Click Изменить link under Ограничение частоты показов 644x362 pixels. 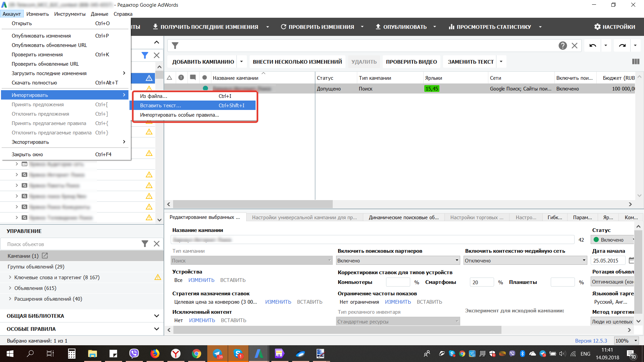click(398, 302)
